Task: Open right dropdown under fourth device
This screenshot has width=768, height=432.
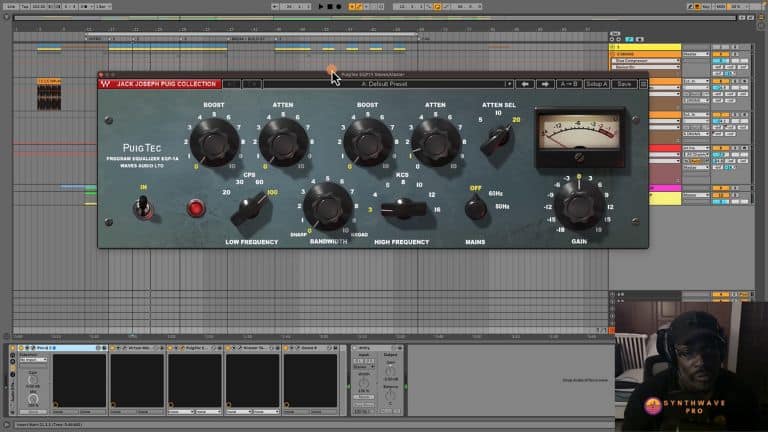Action: [x=266, y=412]
